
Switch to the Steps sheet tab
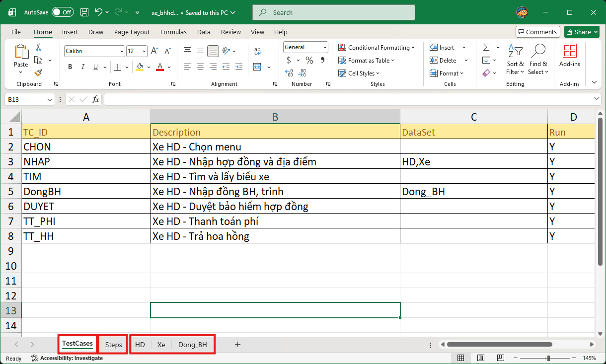[113, 345]
